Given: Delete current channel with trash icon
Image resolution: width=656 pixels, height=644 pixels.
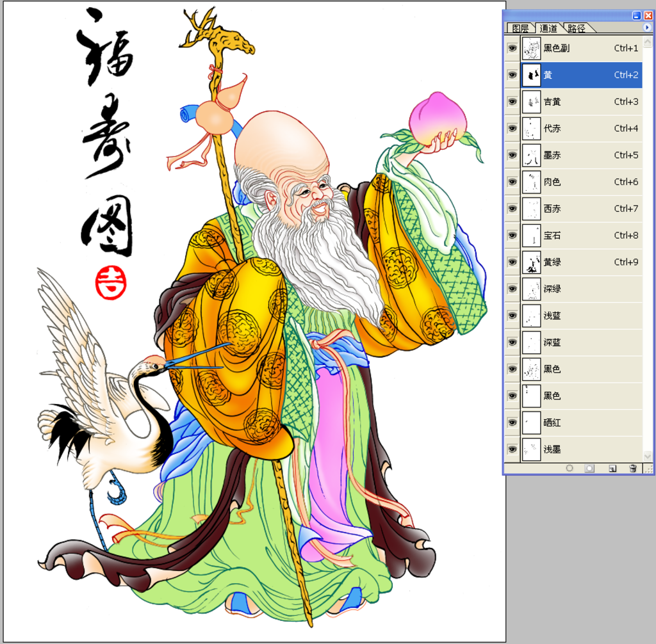Looking at the screenshot, I should click(x=633, y=468).
